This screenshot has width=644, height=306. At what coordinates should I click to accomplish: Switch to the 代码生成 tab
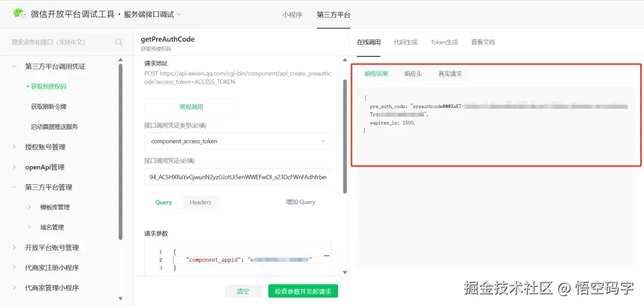coord(405,42)
